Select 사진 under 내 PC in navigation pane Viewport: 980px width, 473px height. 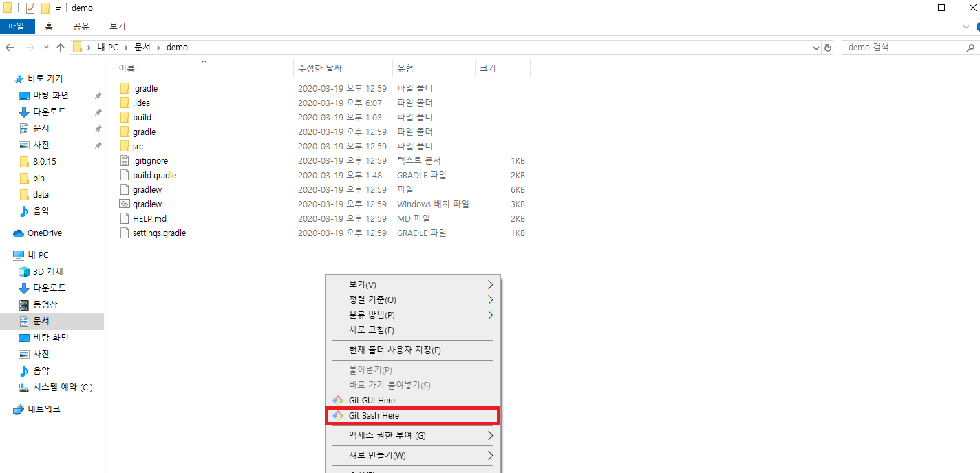[41, 354]
